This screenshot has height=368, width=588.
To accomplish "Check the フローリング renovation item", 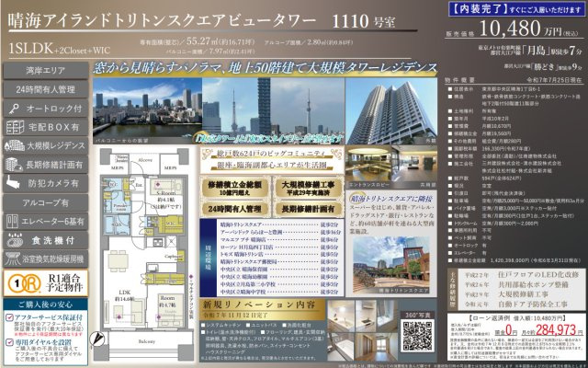I will click(x=263, y=332).
